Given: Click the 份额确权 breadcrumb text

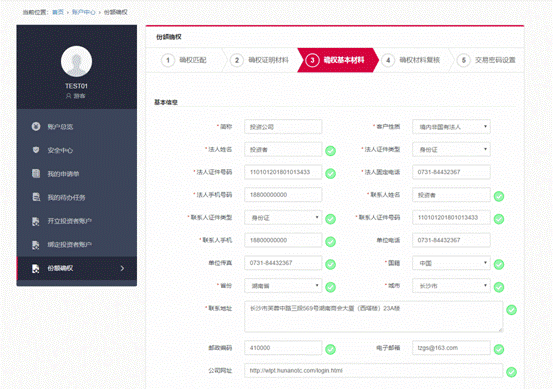Looking at the screenshot, I should (x=115, y=12).
